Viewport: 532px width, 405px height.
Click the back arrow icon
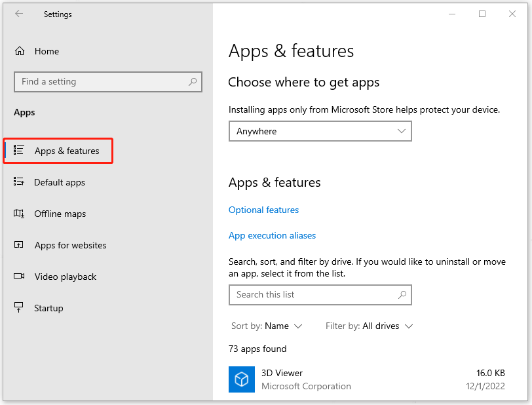tap(18, 14)
